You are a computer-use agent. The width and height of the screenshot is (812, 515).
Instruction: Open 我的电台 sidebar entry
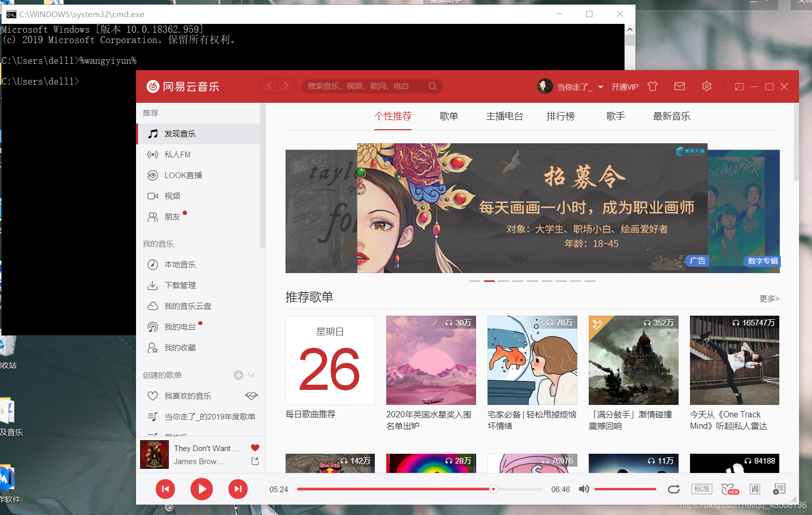click(x=198, y=327)
